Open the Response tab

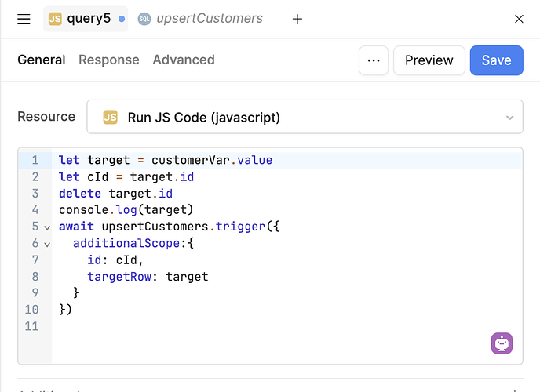(109, 60)
